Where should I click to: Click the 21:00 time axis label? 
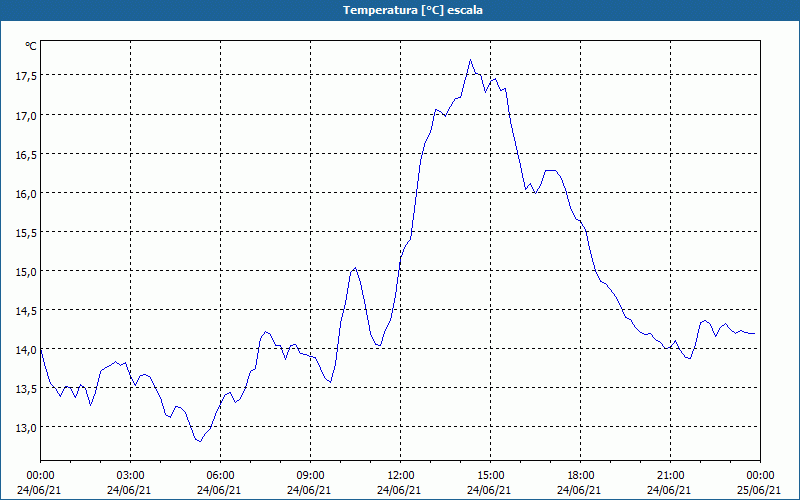(670, 476)
